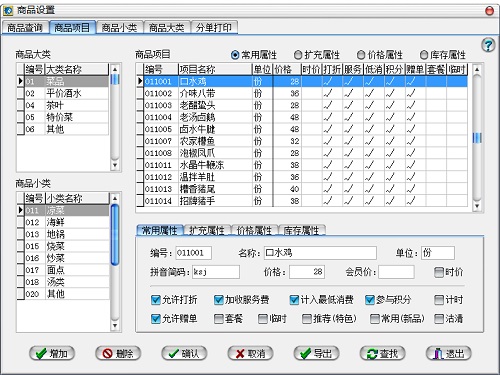
Task: Click the 会员价 input field
Action: tap(396, 272)
